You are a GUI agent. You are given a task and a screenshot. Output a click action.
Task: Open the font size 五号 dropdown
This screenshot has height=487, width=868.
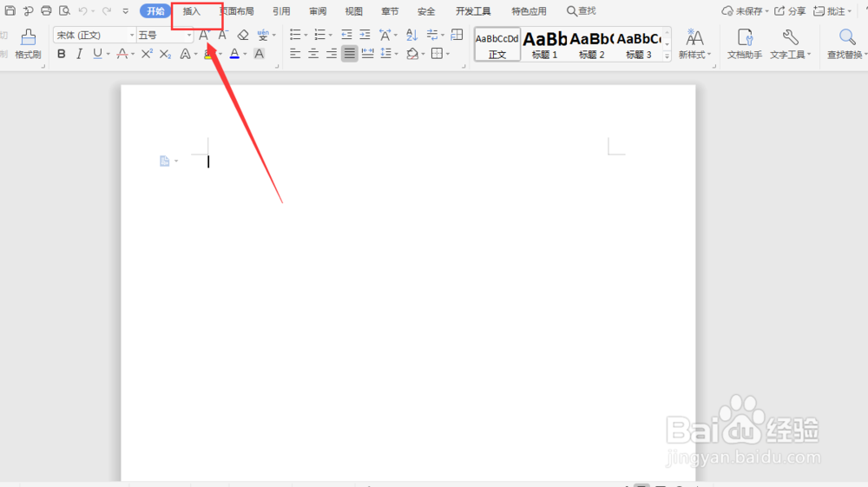click(x=188, y=35)
